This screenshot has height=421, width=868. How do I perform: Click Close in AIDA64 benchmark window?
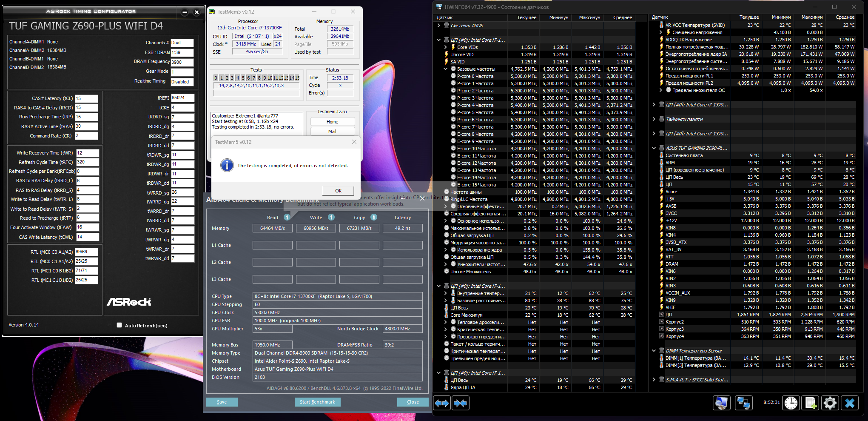pos(413,402)
